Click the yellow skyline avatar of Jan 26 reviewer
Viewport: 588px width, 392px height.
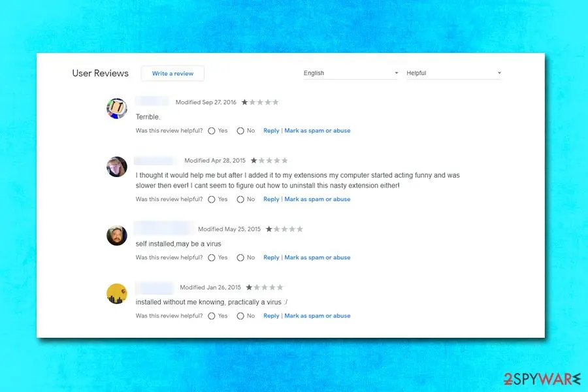point(117,294)
